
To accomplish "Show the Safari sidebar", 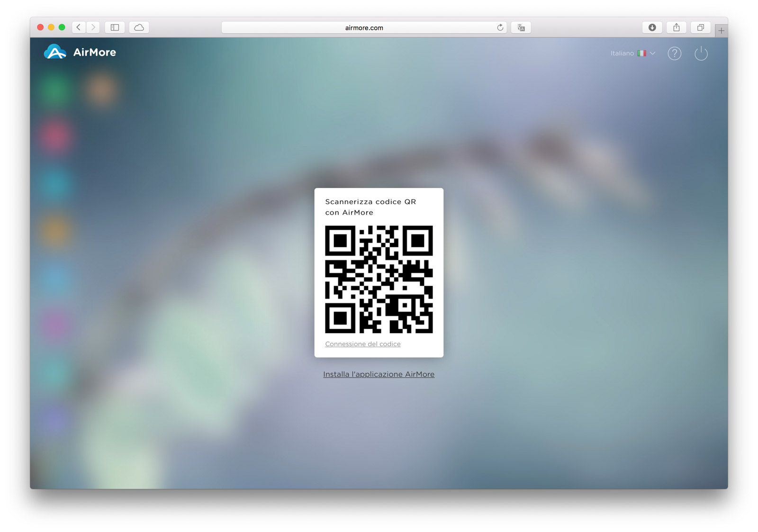I will [x=115, y=27].
